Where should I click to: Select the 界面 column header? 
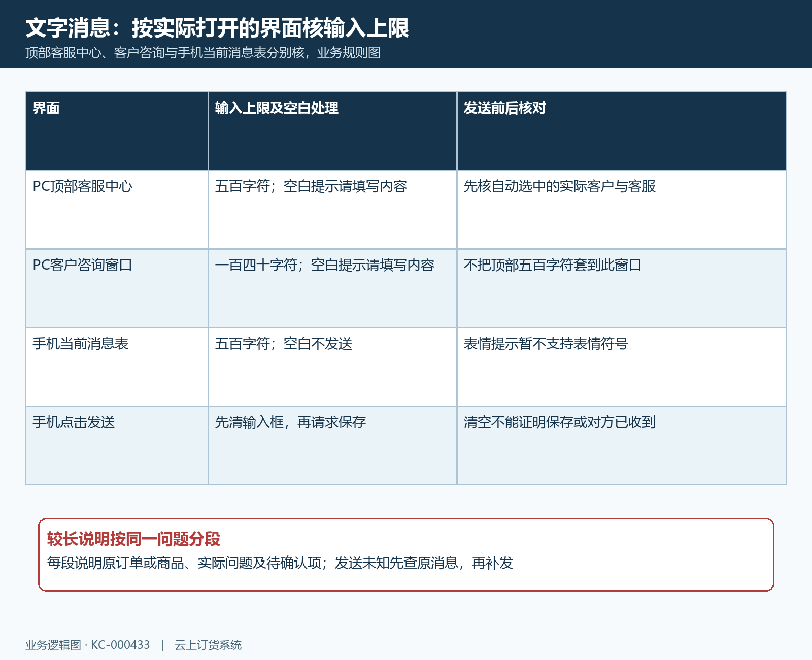click(x=117, y=131)
